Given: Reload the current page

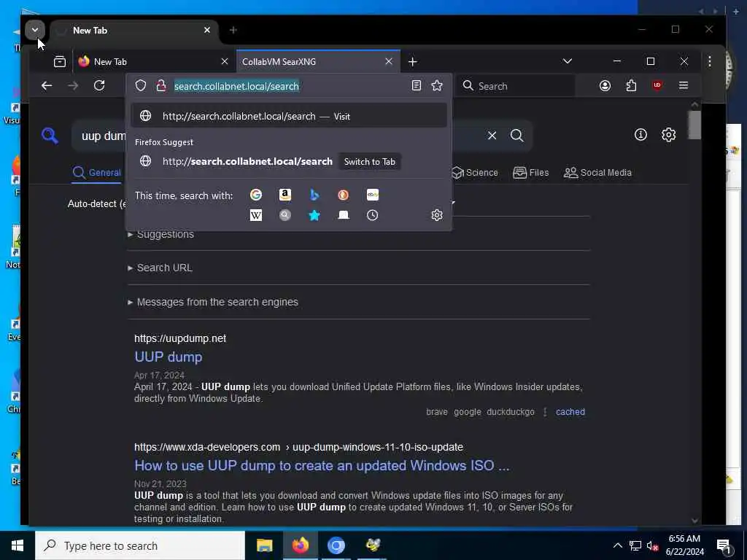Looking at the screenshot, I should click(99, 86).
